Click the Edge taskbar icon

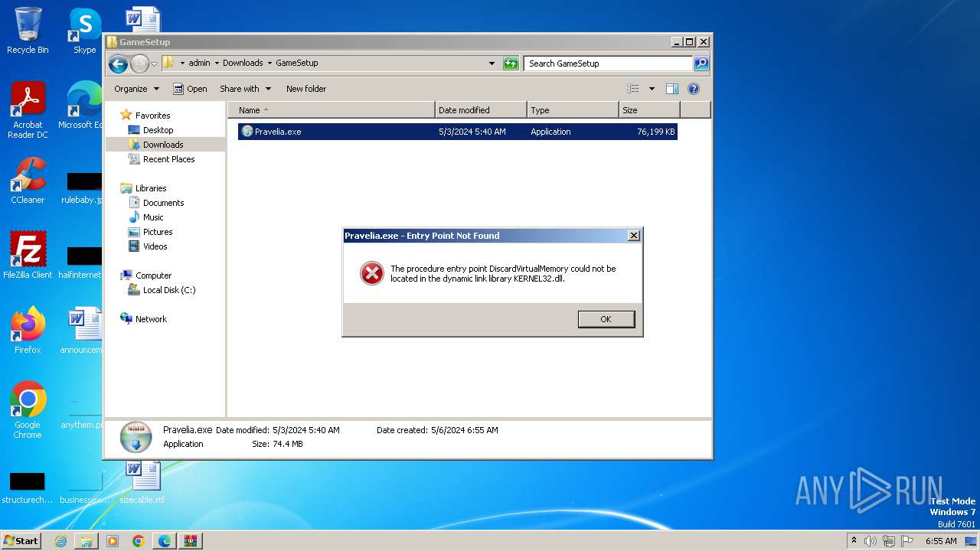click(x=165, y=541)
